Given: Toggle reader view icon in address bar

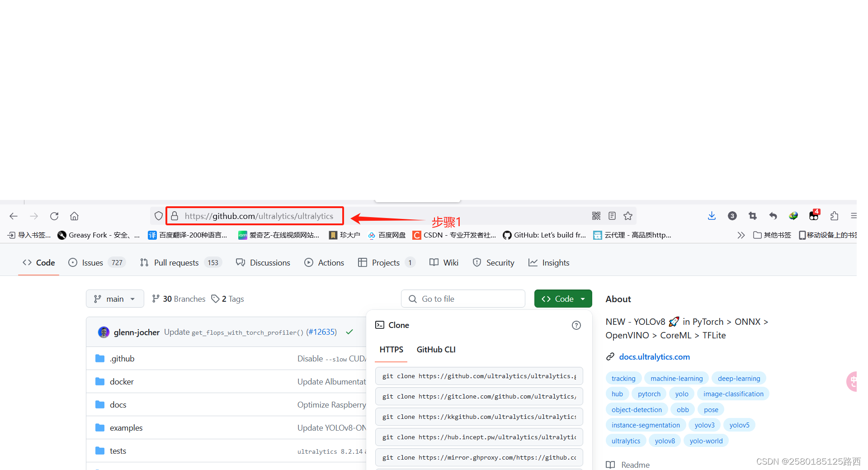Looking at the screenshot, I should click(x=612, y=216).
